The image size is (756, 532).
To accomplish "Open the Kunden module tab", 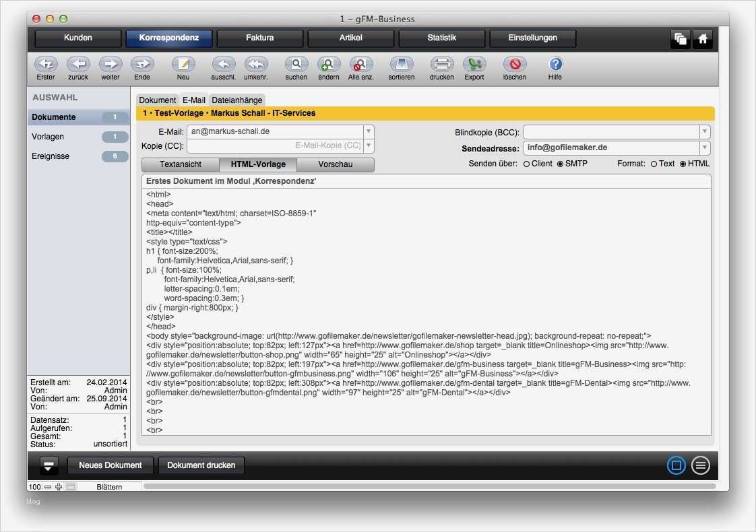I will coord(77,38).
